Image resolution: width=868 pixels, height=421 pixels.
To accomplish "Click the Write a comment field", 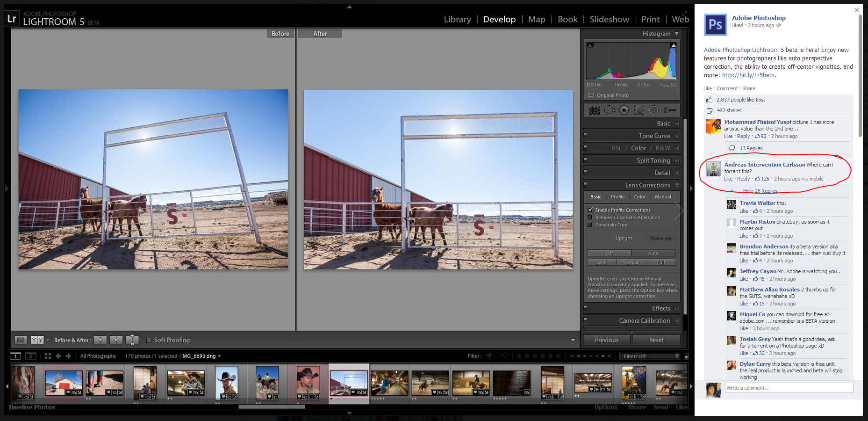I will tap(789, 388).
